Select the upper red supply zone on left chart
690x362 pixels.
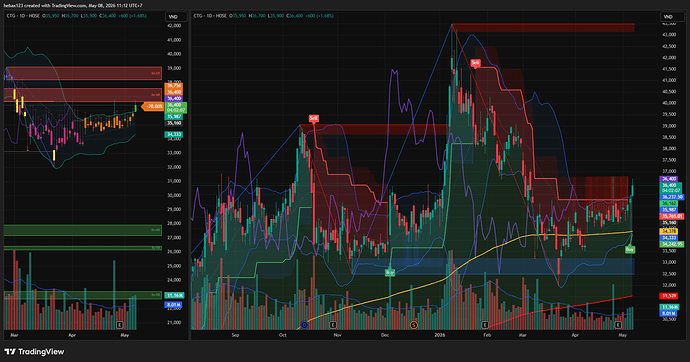[84, 73]
